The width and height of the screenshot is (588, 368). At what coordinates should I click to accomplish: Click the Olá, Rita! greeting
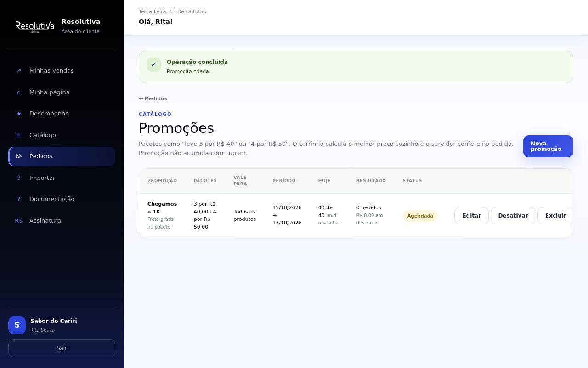156,22
